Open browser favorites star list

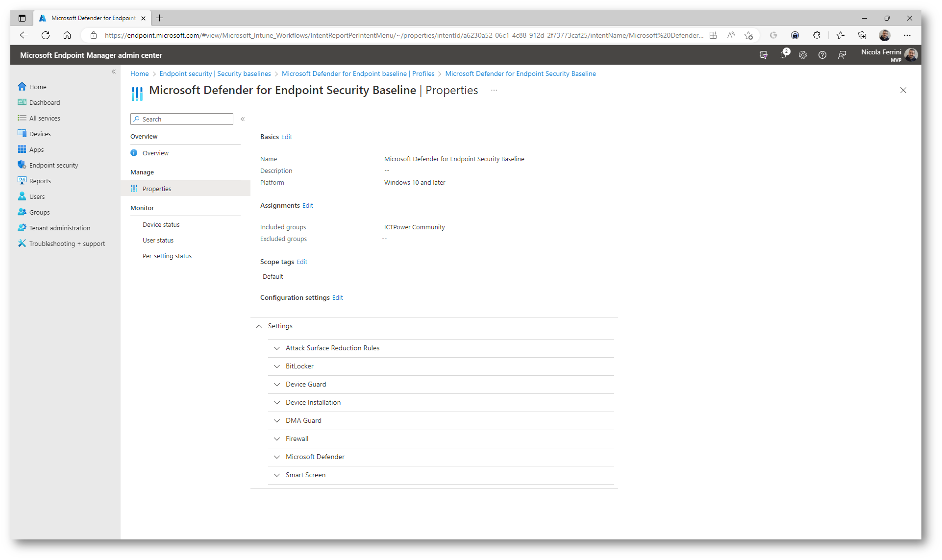pyautogui.click(x=841, y=35)
